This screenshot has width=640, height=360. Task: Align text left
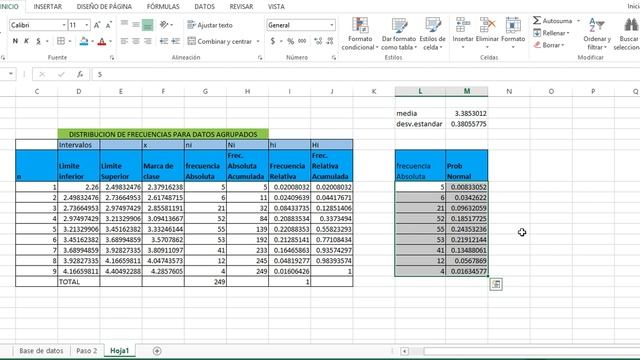(124, 41)
